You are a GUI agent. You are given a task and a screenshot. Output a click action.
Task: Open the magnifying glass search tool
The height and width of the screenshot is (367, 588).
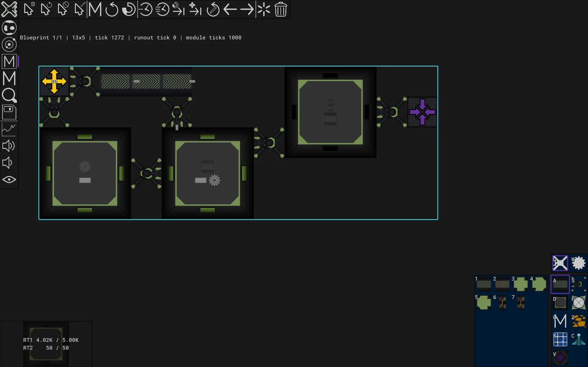(x=9, y=95)
